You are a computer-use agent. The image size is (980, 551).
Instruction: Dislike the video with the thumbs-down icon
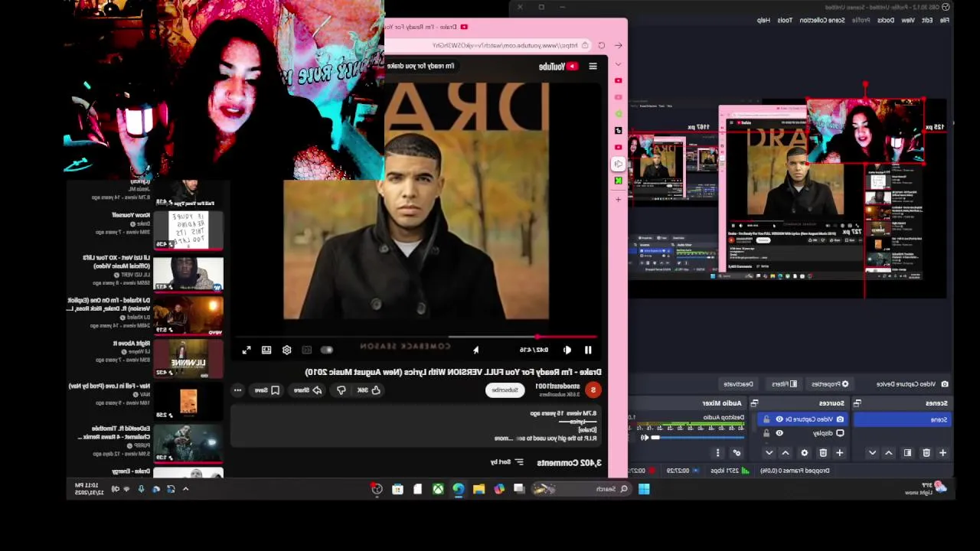(341, 390)
